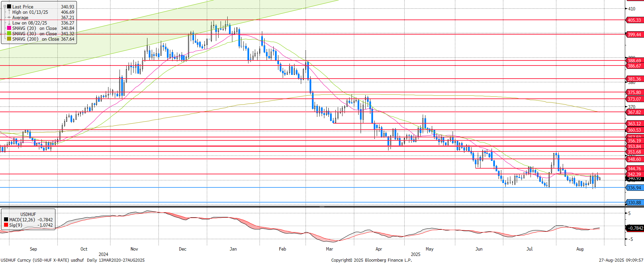This screenshot has height=263, width=644.
Task: Click the 373.07 red price level tag
Action: pos(634,99)
